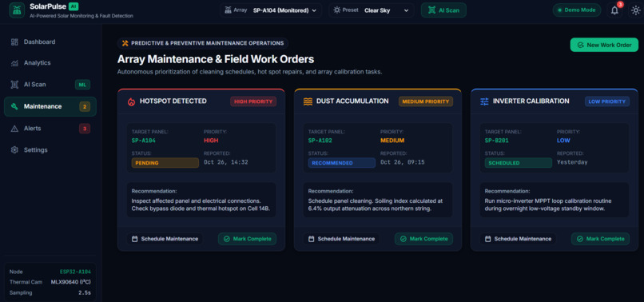This screenshot has height=302, width=644.
Task: Click target panel SP-A104 in Hotspot card
Action: (143, 141)
